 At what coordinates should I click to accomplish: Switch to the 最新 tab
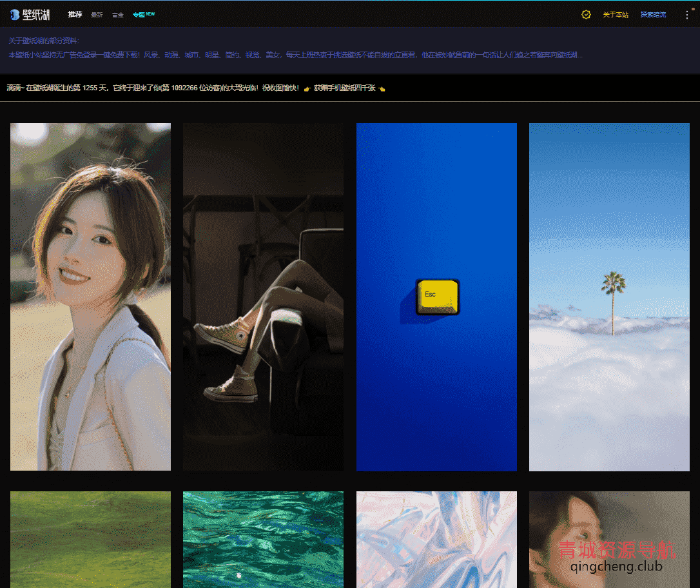[97, 15]
